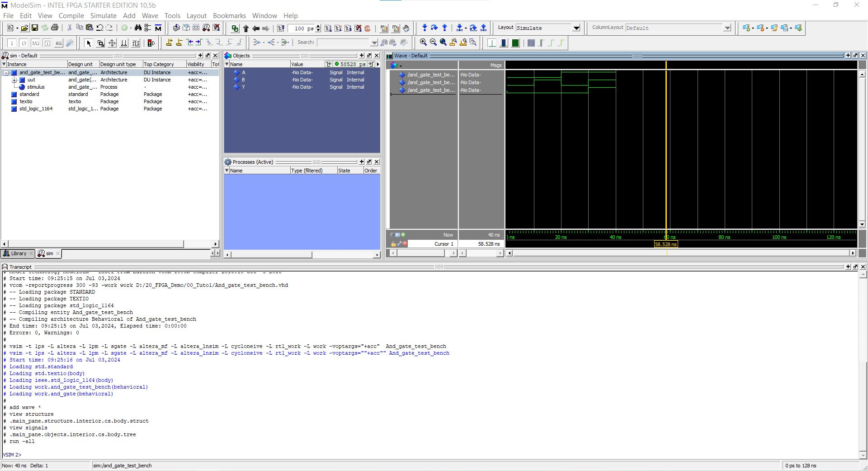Click the traffic light Stop Wave Drawing icon

pyautogui.click(x=151, y=43)
